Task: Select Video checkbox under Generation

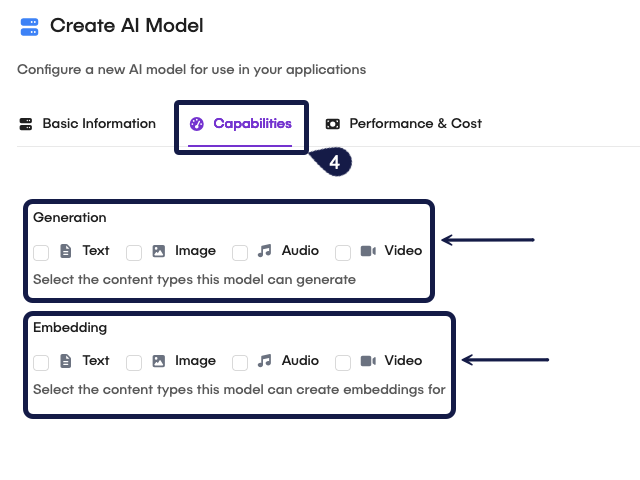Action: coord(343,252)
